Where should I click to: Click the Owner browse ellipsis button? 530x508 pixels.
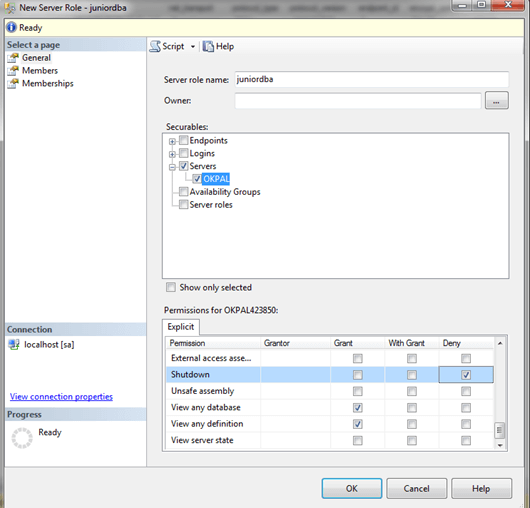(x=497, y=101)
